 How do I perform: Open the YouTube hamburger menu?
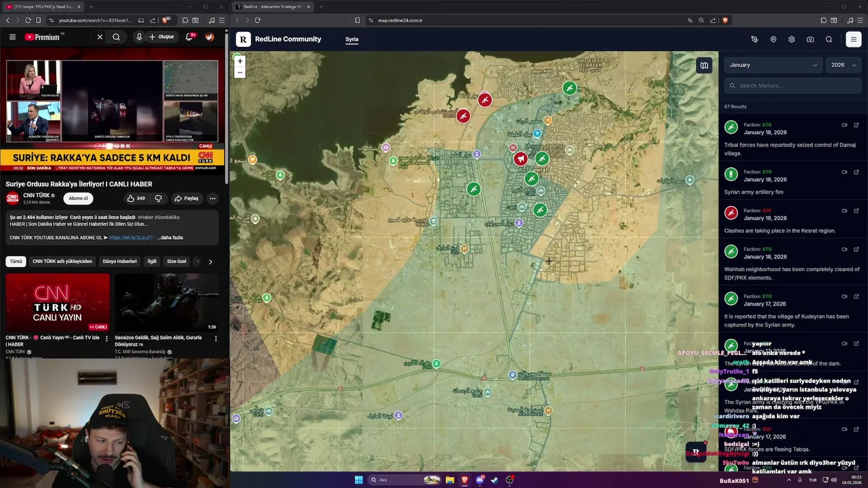[x=12, y=37]
